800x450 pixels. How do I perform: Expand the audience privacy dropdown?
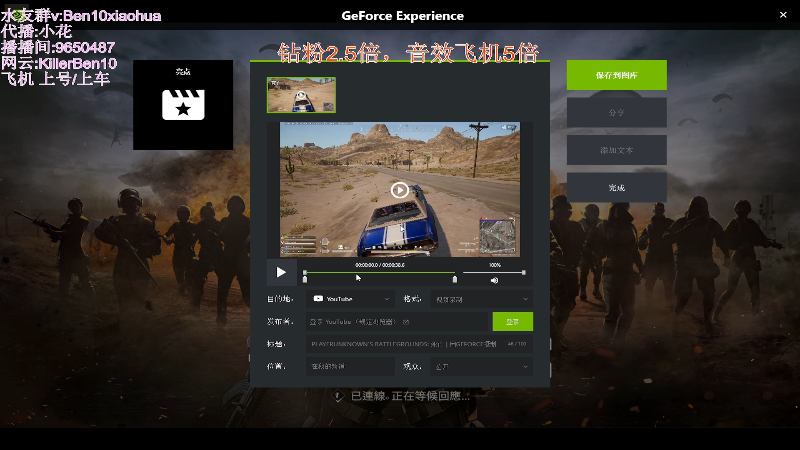[482, 366]
